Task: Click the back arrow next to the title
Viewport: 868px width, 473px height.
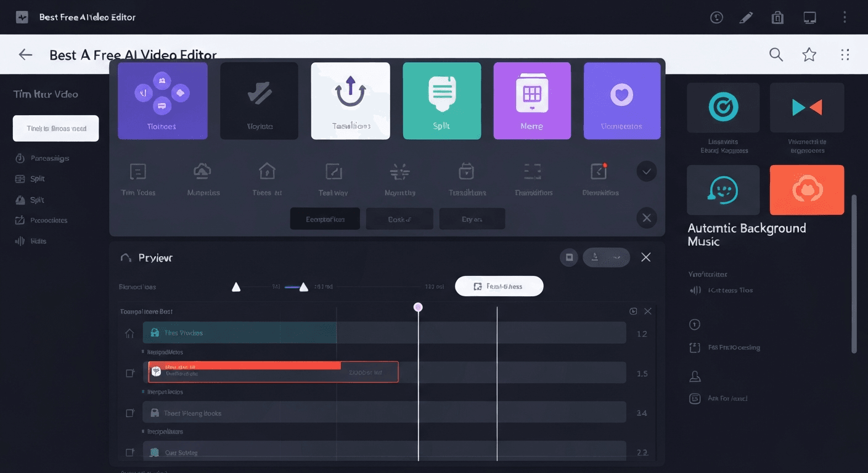Action: 25,54
